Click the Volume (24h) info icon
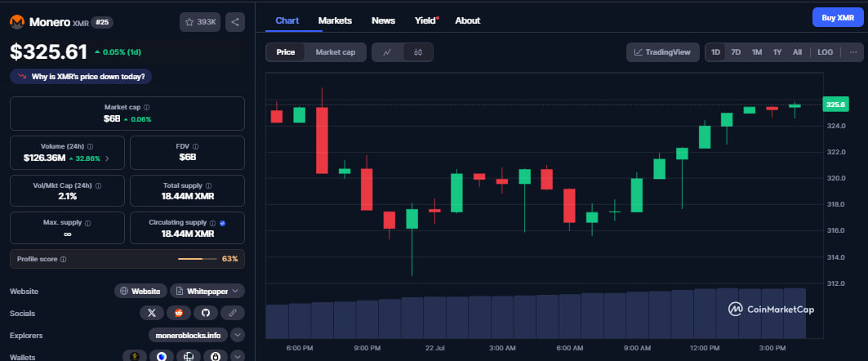Image resolution: width=868 pixels, height=361 pixels. (91, 147)
